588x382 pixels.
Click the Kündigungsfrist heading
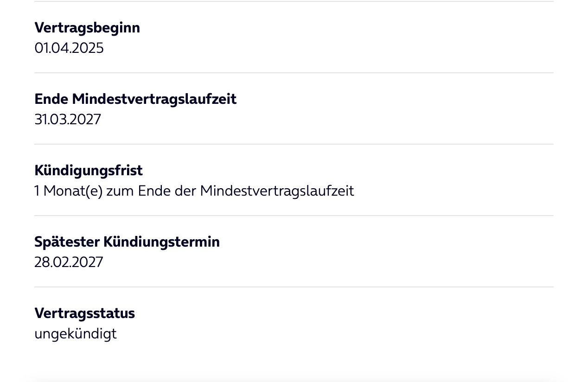coord(89,171)
